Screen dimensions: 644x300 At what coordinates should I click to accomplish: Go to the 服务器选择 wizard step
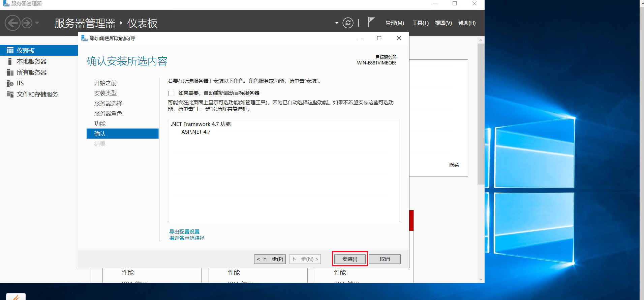pyautogui.click(x=108, y=103)
